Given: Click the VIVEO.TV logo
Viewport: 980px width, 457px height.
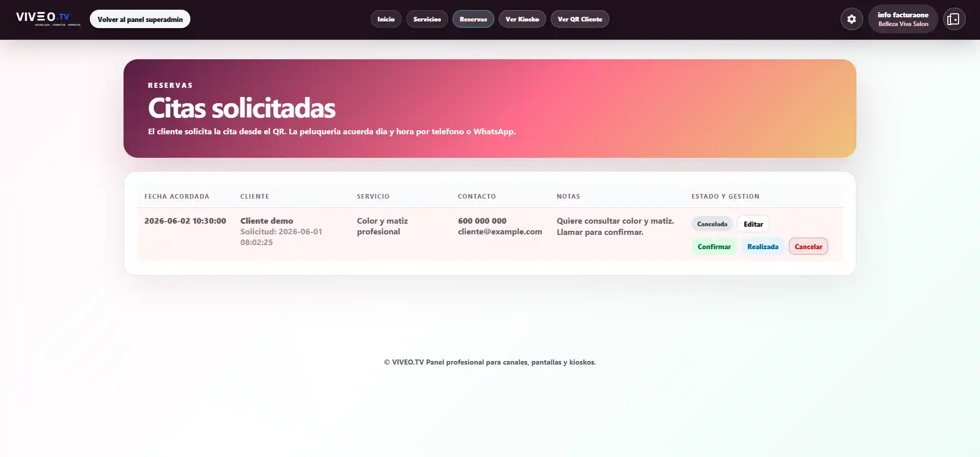Looking at the screenshot, I should pyautogui.click(x=48, y=19).
